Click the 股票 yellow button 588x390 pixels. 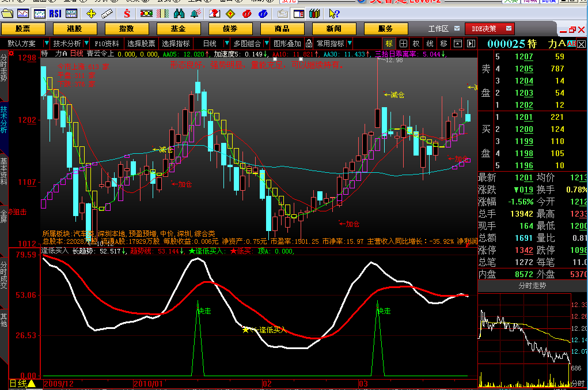(x=23, y=28)
